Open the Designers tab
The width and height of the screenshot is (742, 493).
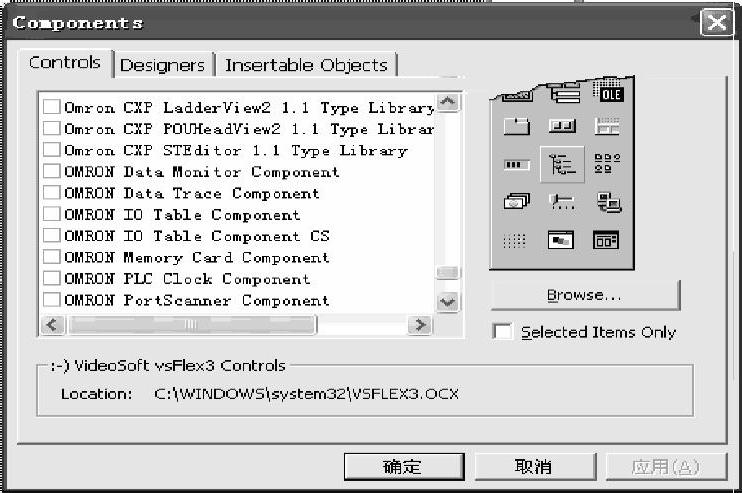click(x=163, y=65)
